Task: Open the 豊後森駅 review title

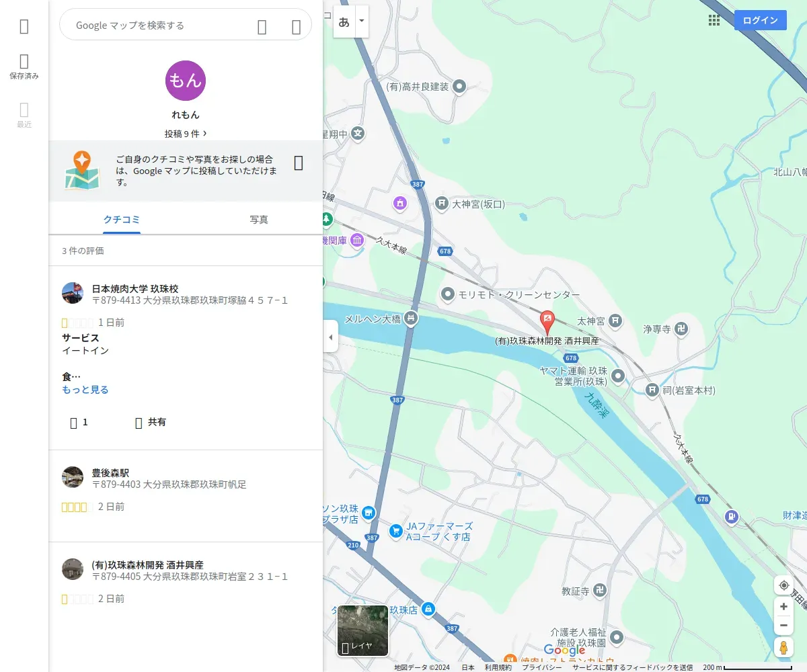Action: [x=110, y=473]
